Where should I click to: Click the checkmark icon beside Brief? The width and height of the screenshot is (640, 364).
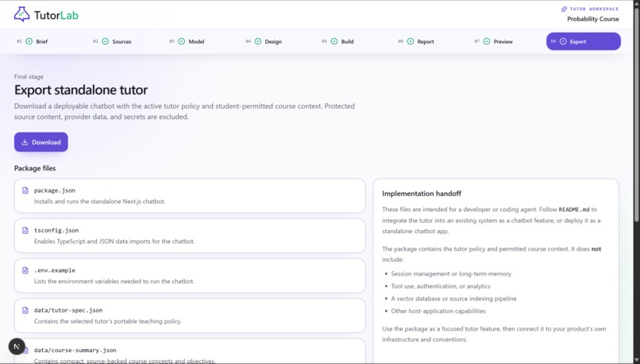(x=29, y=41)
